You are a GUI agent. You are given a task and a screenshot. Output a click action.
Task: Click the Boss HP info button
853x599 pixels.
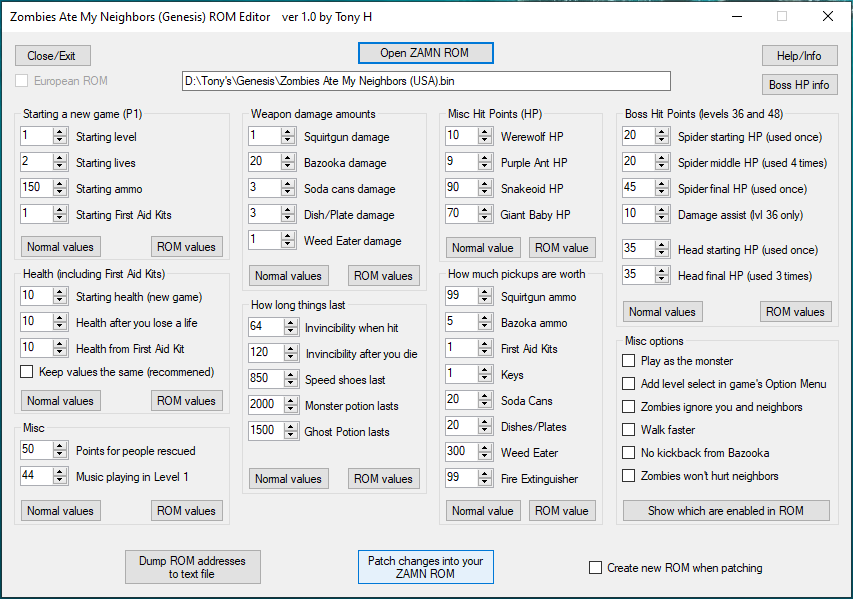[799, 85]
